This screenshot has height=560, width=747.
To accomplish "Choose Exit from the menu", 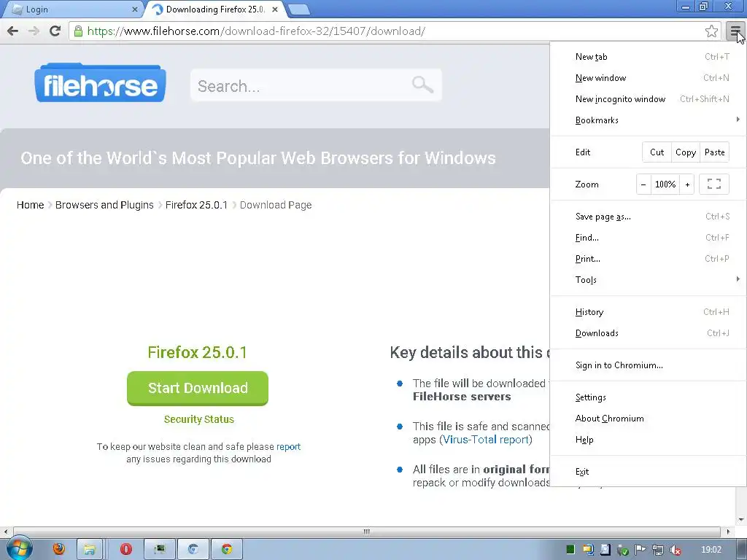I will [x=649, y=472].
